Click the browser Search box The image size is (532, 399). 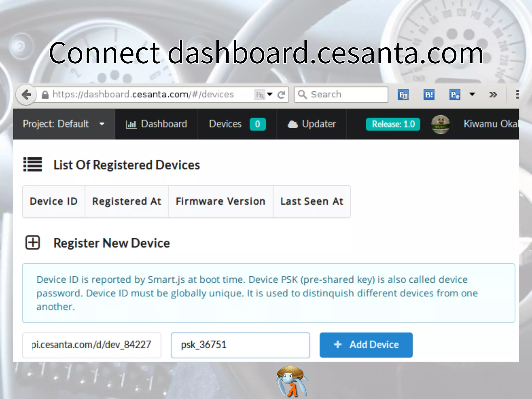341,95
